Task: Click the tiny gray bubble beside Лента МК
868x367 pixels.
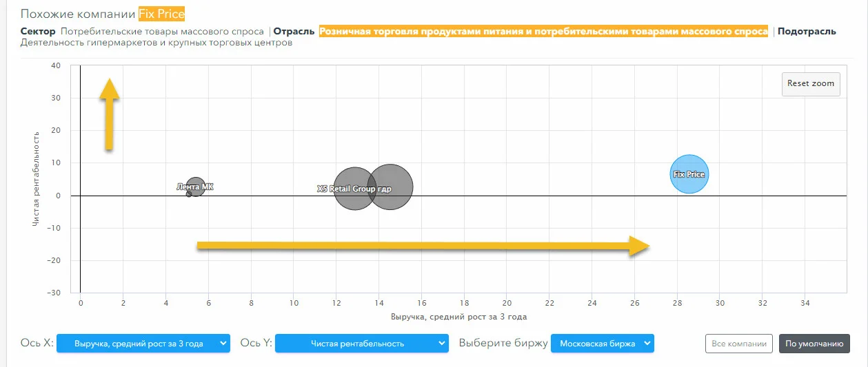Action: (189, 194)
